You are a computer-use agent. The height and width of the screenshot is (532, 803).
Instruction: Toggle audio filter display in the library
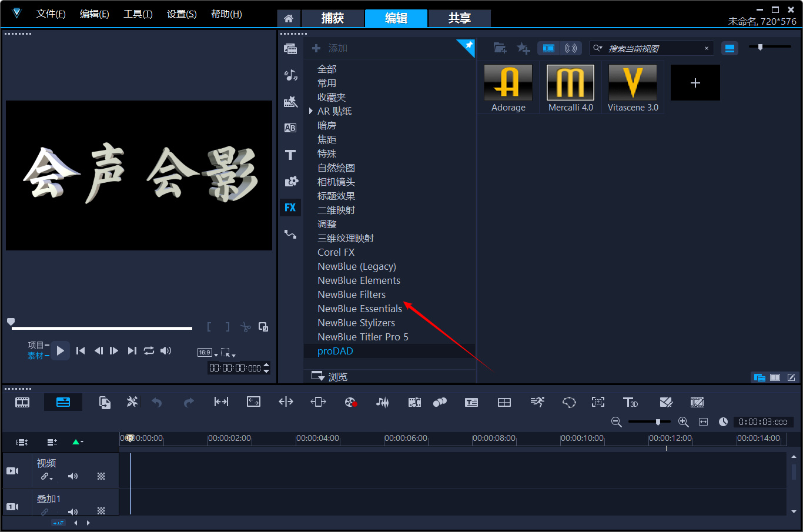[x=571, y=48]
